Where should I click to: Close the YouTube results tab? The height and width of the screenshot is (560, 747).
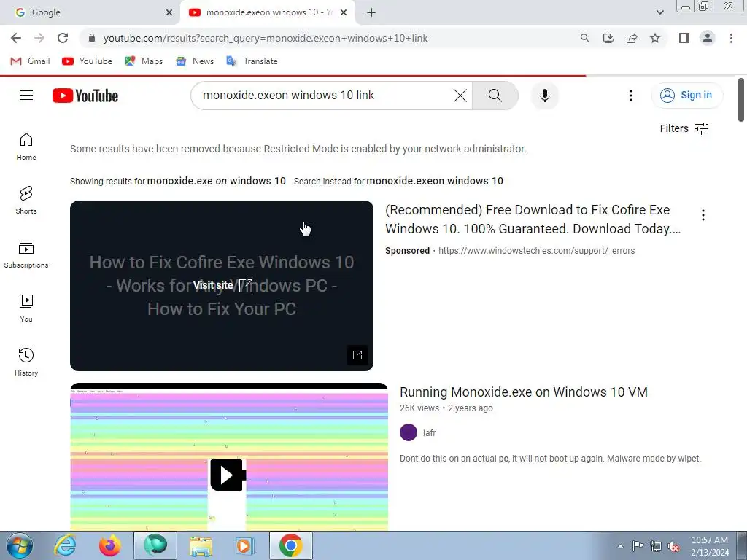point(344,12)
